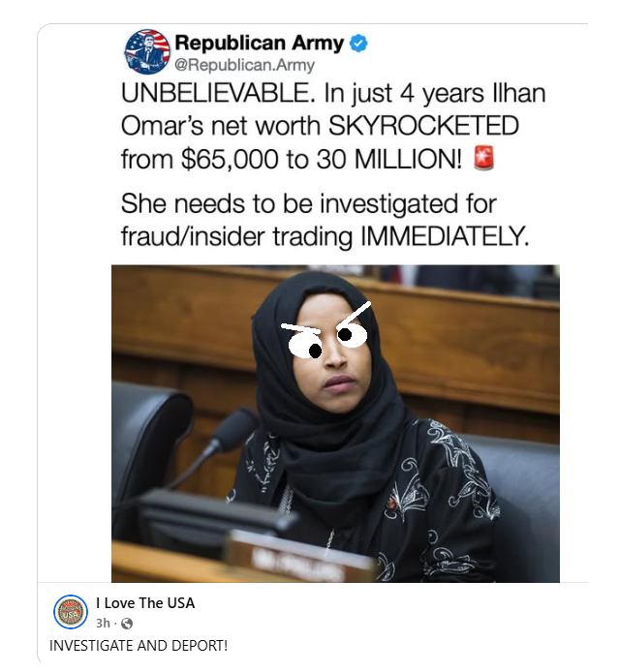Open the hearing room photo in the post

[335, 423]
